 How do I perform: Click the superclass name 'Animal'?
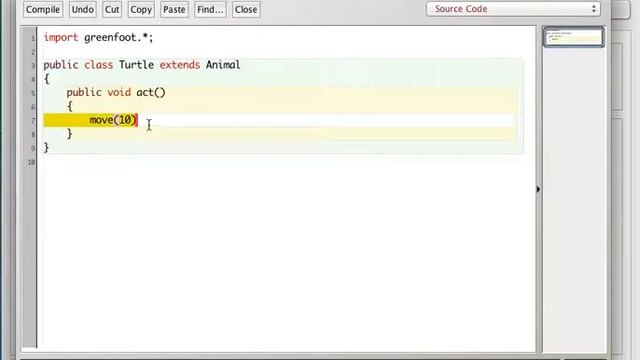223,65
